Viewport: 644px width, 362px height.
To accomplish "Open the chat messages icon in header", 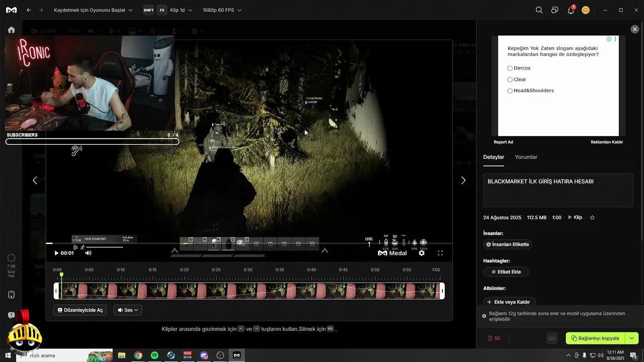I will tap(554, 10).
